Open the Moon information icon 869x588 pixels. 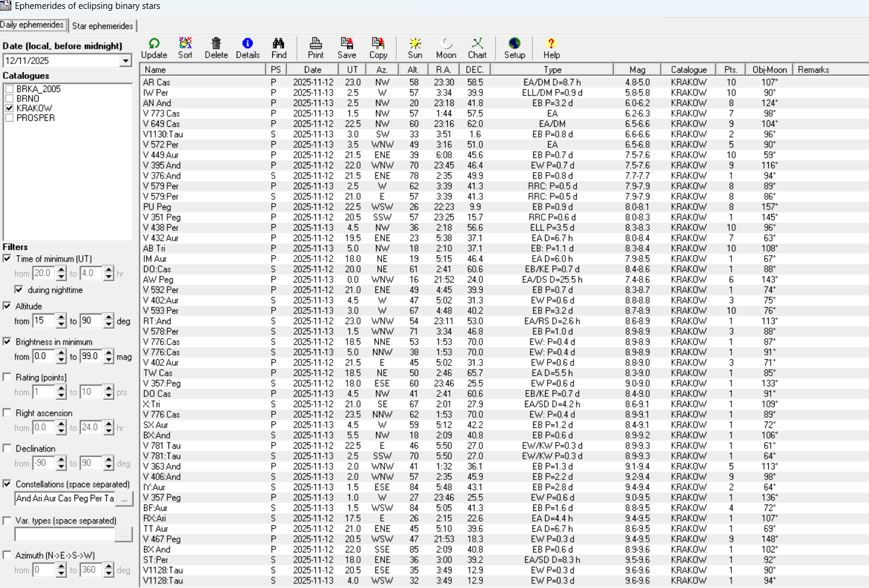(446, 47)
